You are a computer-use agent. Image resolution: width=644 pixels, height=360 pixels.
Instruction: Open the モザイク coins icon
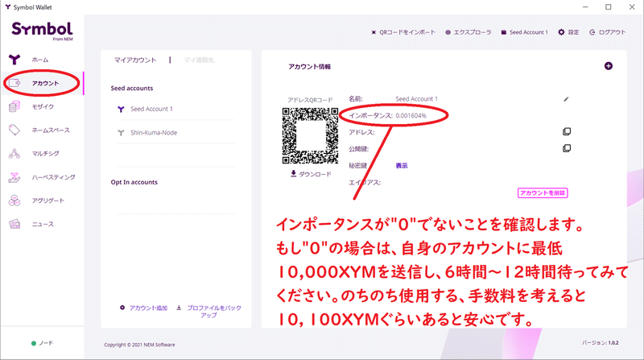(14, 107)
